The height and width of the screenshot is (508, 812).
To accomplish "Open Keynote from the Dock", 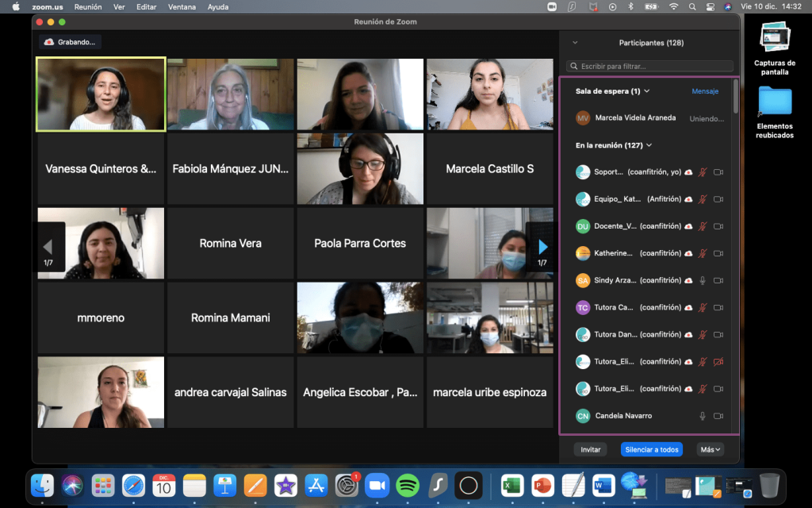I will [x=224, y=486].
